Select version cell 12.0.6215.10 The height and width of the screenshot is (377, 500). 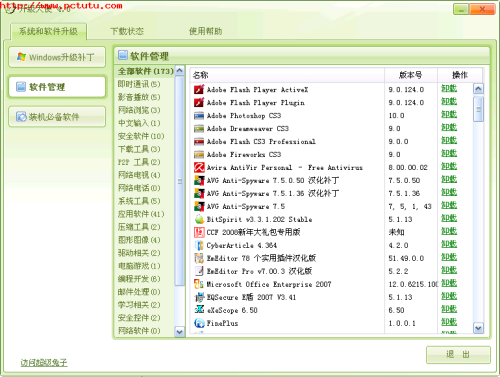click(413, 284)
